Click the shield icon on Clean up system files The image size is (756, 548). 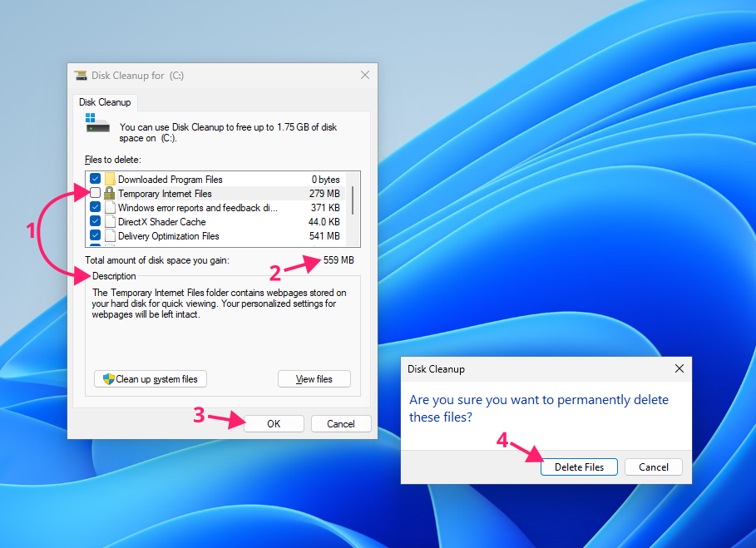pyautogui.click(x=109, y=379)
